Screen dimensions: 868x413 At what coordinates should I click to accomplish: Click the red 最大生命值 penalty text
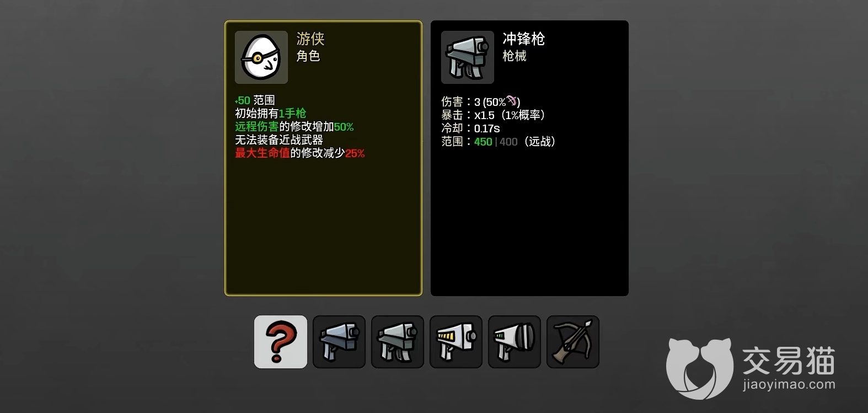[x=262, y=153]
